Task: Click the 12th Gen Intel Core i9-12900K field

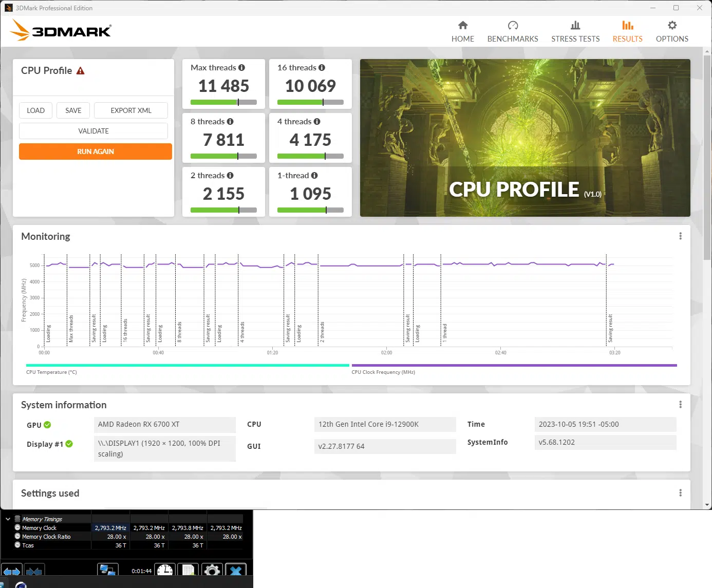Action: (385, 425)
